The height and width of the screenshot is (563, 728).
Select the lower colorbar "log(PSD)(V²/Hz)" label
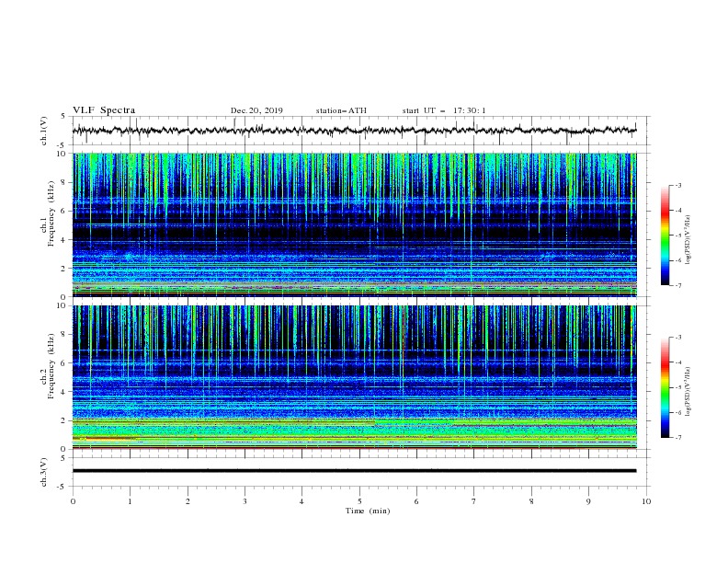[688, 392]
